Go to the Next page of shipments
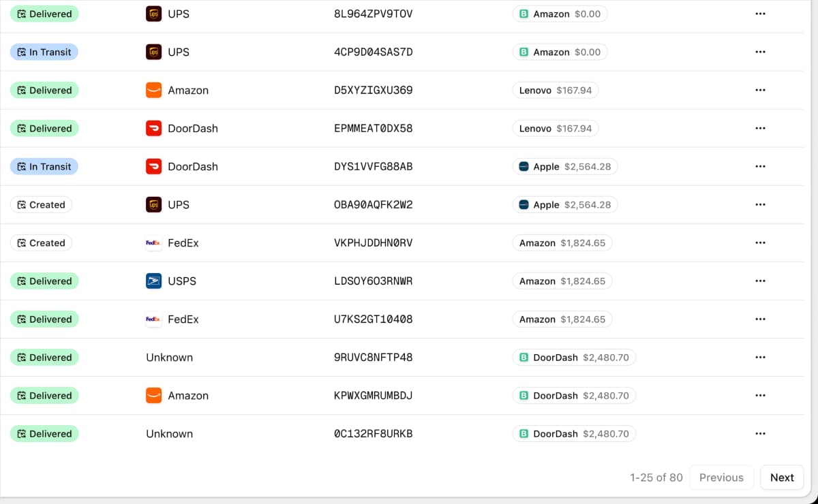The image size is (818, 504). [x=781, y=477]
